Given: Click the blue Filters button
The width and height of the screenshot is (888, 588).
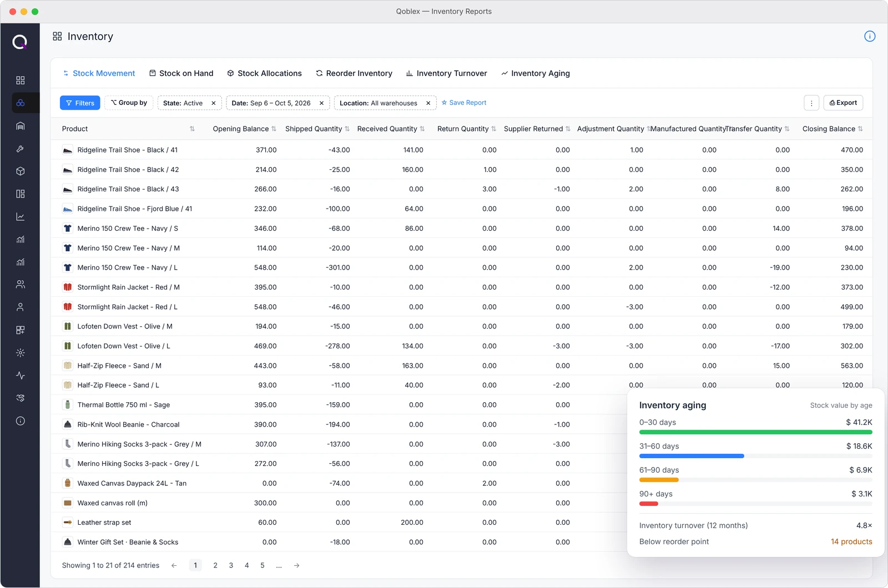Looking at the screenshot, I should click(x=80, y=103).
